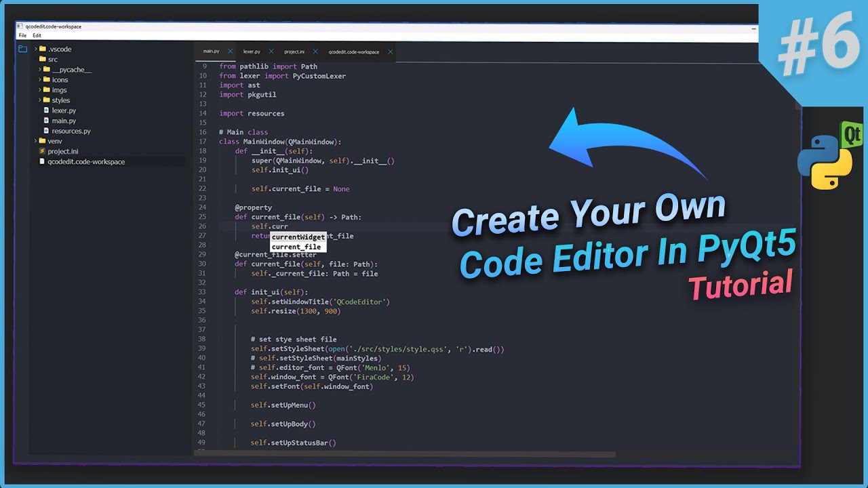Click 'self.setFont(self.window_font)' line

(311, 386)
